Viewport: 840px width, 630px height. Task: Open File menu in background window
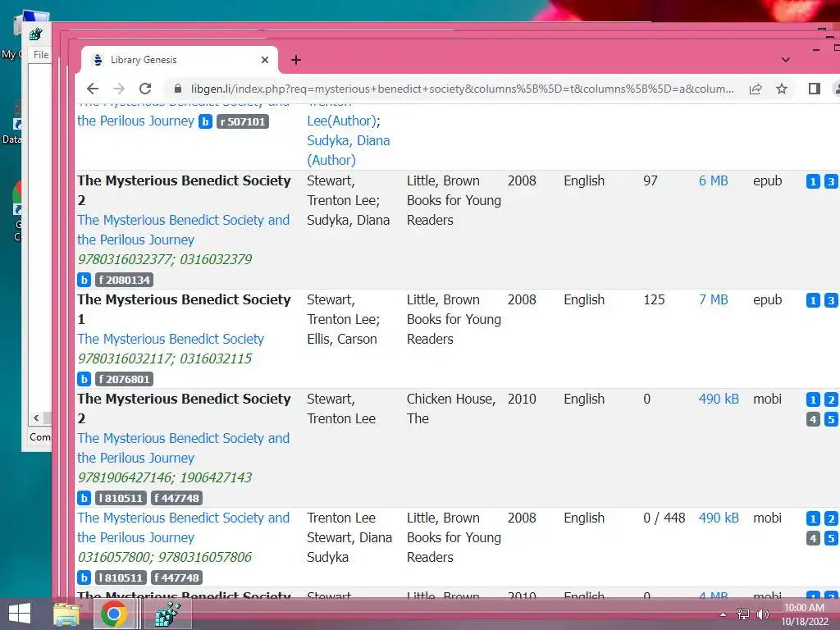pyautogui.click(x=41, y=55)
